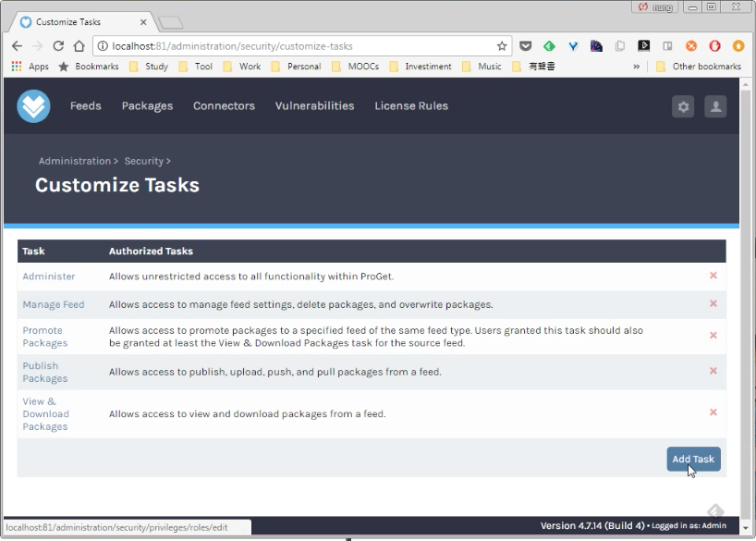Open the Study bookmarks folder
Viewport: 756px width, 541px height.
149,67
